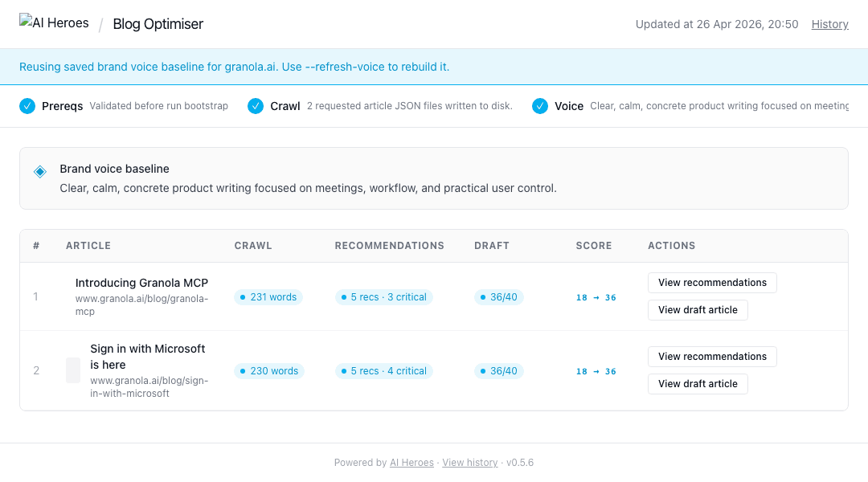Click the Crawl column header
Image resolution: width=868 pixels, height=482 pixels.
click(253, 246)
